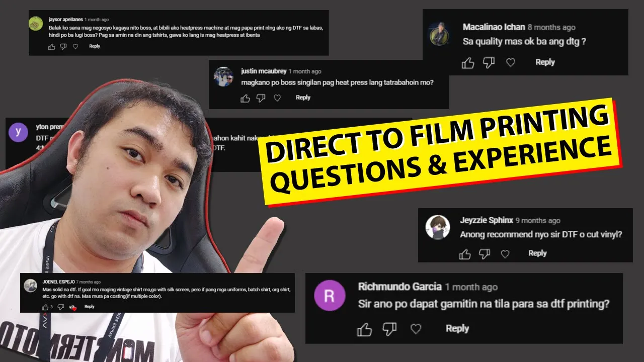Heart justin mcaubrey's comment
Image resolution: width=644 pixels, height=362 pixels.
pos(277,98)
